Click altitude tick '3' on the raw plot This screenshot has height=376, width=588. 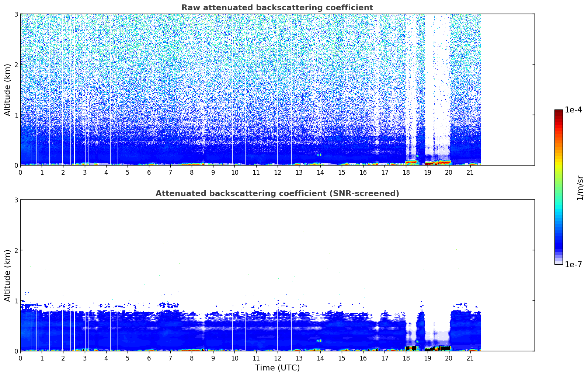(x=16, y=14)
